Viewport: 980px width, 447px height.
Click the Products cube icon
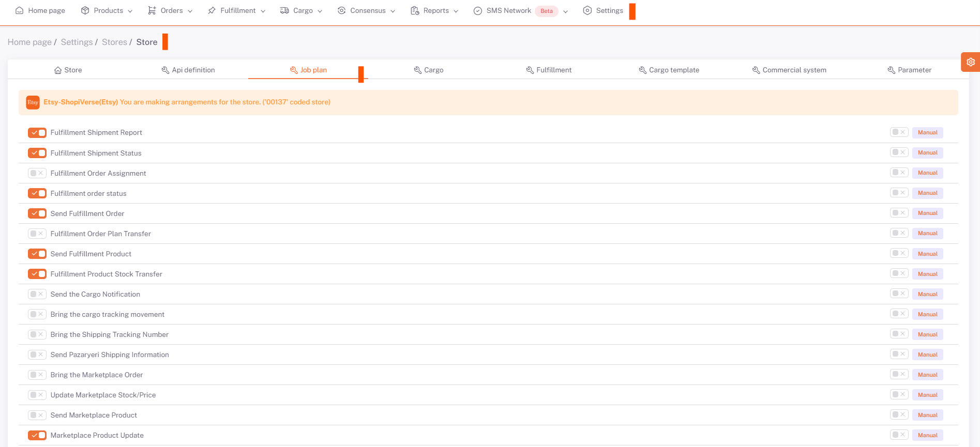tap(85, 10)
